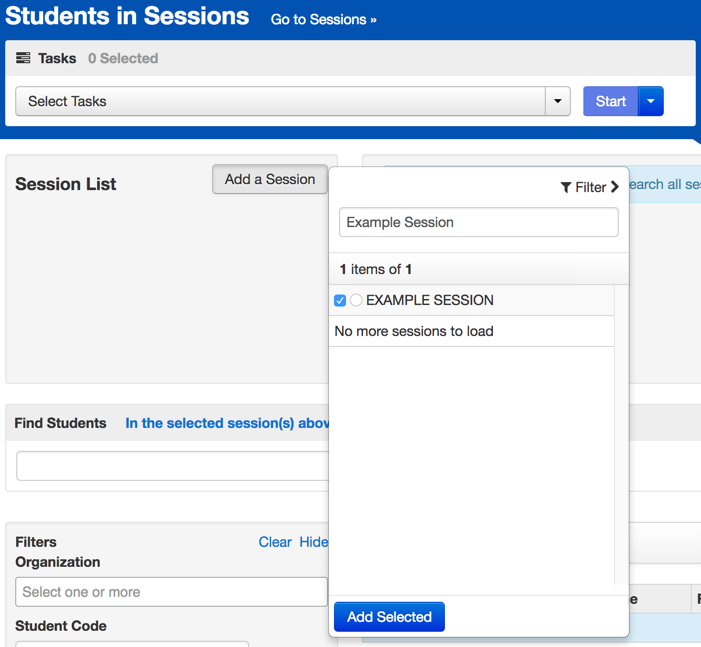
Task: Click the Tasks list icon
Action: point(23,58)
